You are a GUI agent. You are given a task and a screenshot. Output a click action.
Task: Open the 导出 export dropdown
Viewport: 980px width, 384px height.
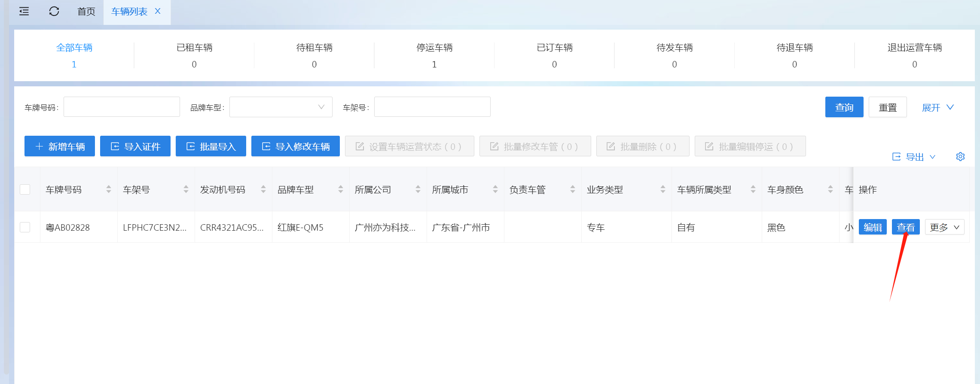pyautogui.click(x=914, y=157)
